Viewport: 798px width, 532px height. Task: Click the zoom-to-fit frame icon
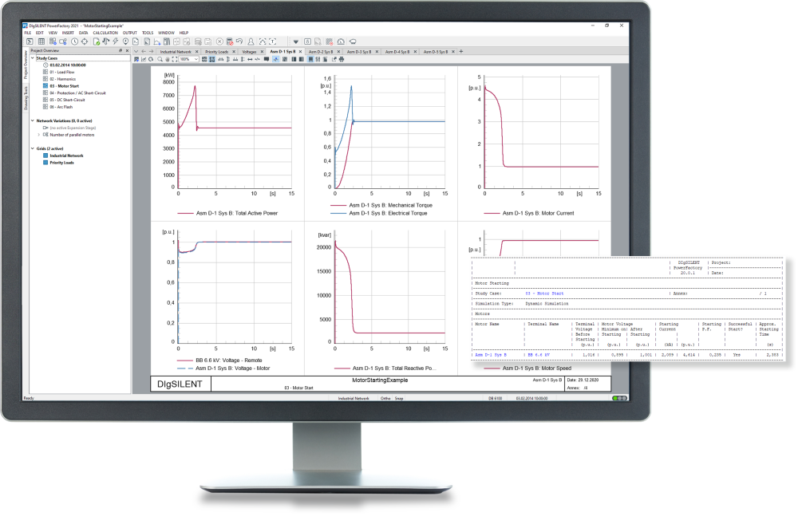pos(175,60)
